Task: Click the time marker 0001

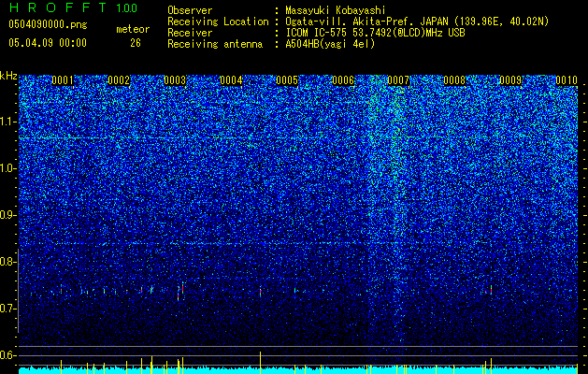Action: (x=63, y=80)
